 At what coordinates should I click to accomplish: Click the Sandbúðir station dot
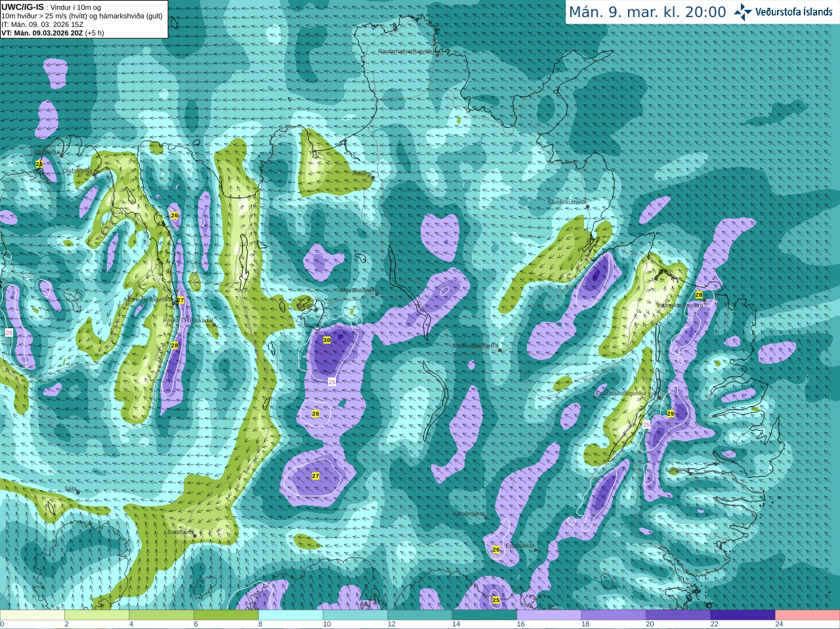194,535
